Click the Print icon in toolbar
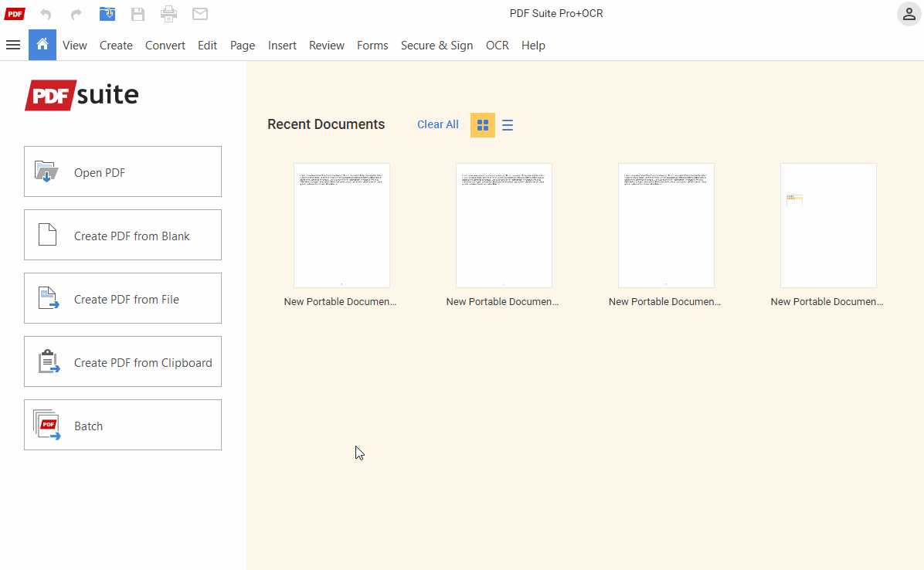 tap(168, 14)
